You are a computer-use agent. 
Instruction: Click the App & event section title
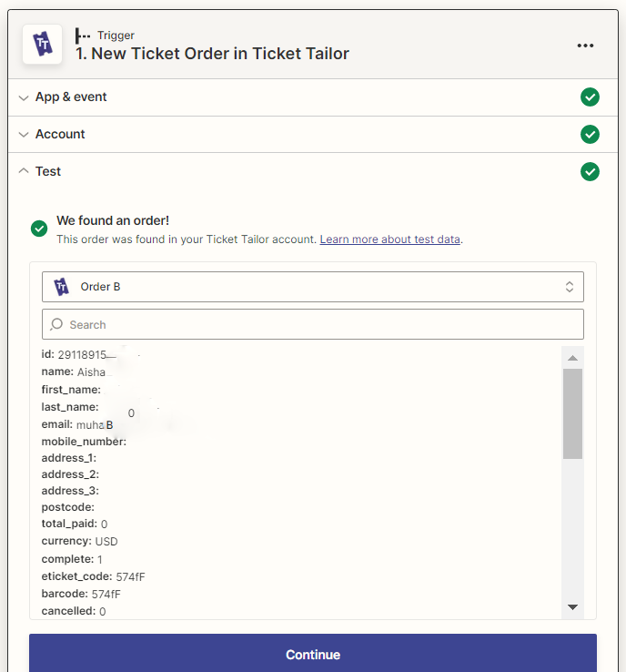pyautogui.click(x=71, y=97)
